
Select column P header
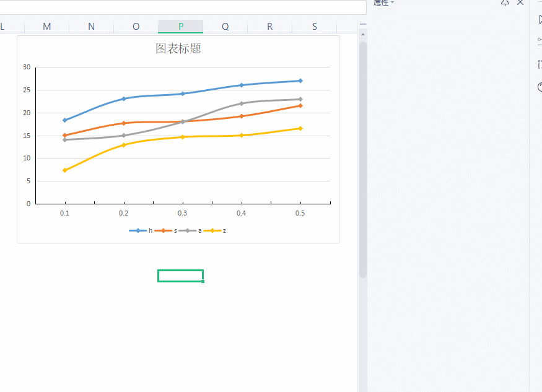[180, 26]
